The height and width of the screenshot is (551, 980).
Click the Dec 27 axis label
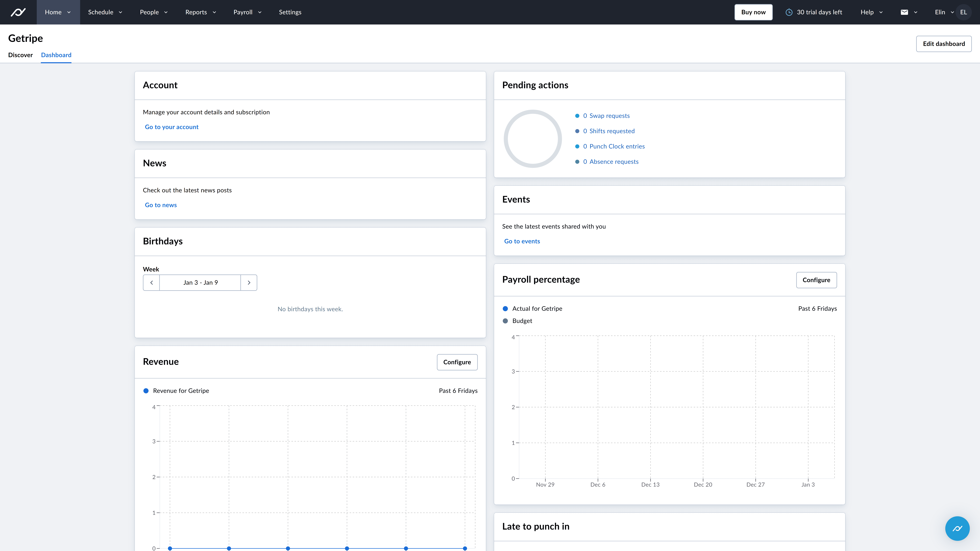coord(756,484)
